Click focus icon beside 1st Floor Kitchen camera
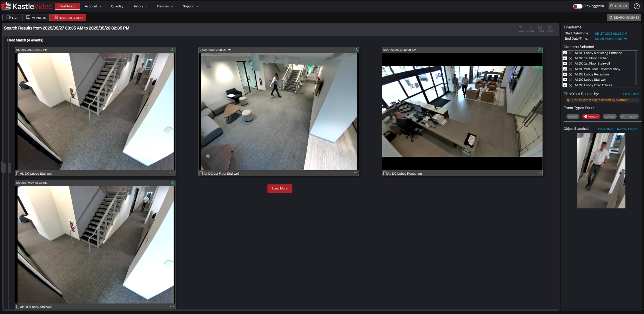644x314 pixels. (x=571, y=58)
